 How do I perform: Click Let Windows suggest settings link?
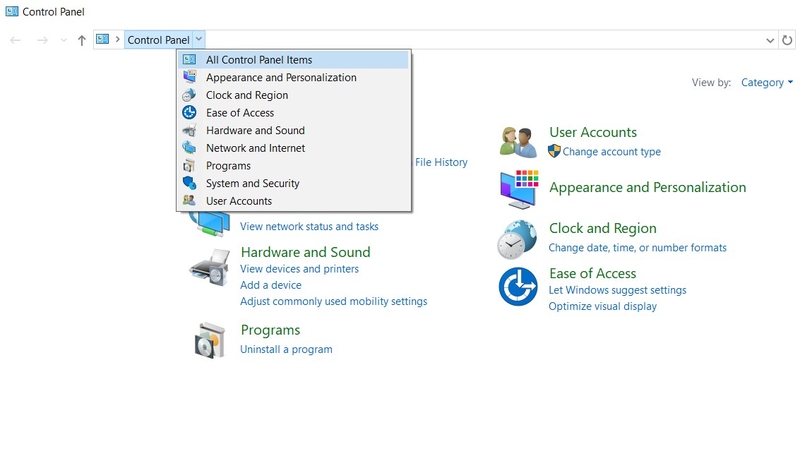617,290
